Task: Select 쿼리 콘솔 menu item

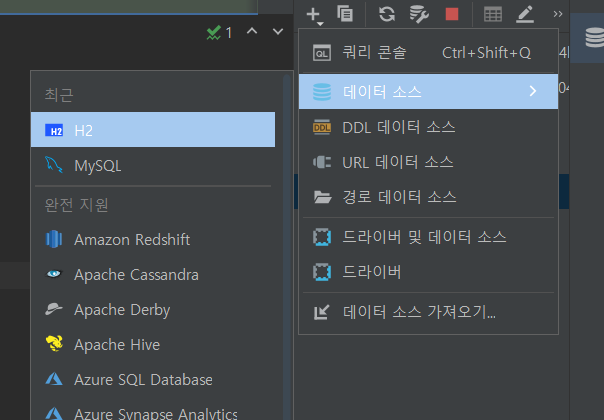Action: (428, 53)
